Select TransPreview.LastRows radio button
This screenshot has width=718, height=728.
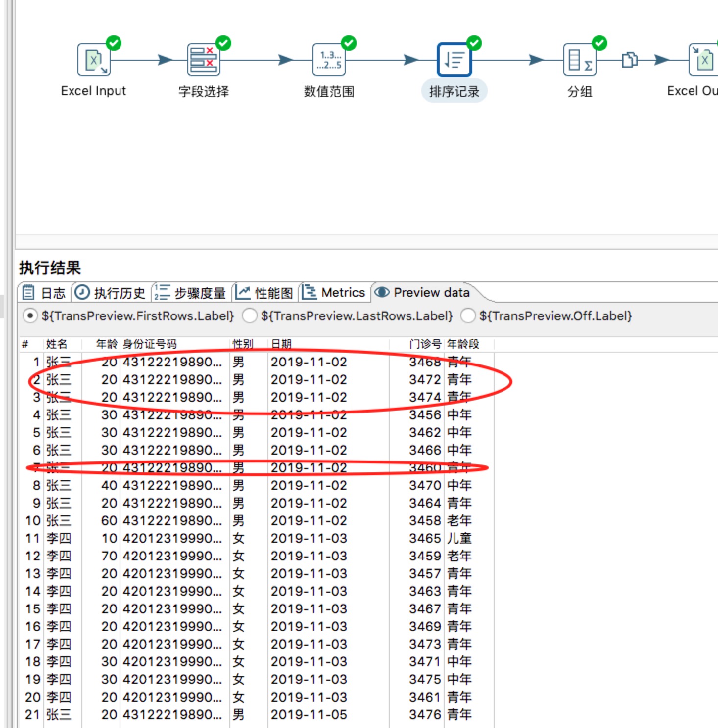(250, 316)
